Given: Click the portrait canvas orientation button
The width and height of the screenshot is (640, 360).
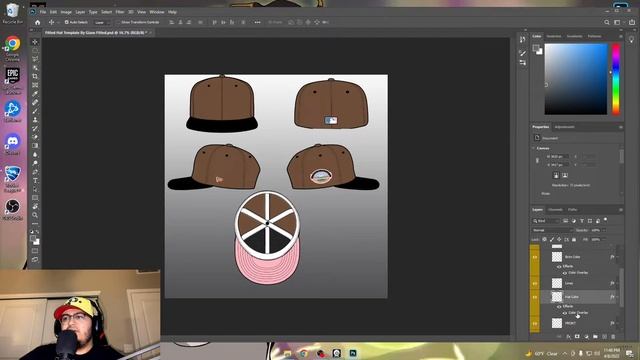Looking at the screenshot, I should pyautogui.click(x=556, y=175).
